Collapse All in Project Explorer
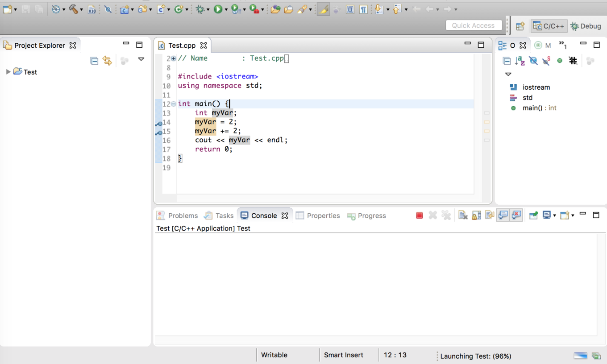The width and height of the screenshot is (607, 364). tap(94, 60)
